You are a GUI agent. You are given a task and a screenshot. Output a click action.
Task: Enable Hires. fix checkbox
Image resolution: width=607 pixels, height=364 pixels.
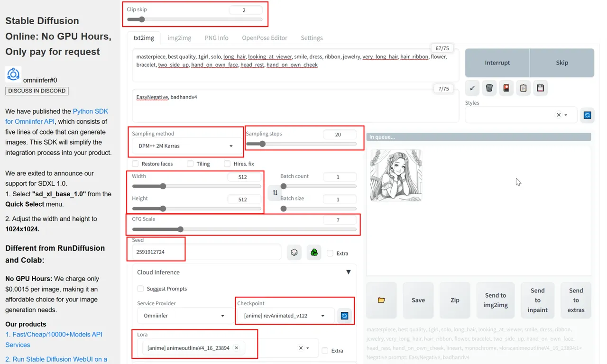tap(227, 164)
